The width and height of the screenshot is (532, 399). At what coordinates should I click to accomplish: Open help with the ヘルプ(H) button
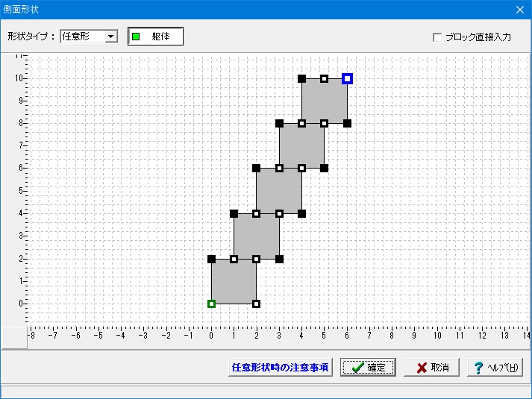click(x=495, y=368)
